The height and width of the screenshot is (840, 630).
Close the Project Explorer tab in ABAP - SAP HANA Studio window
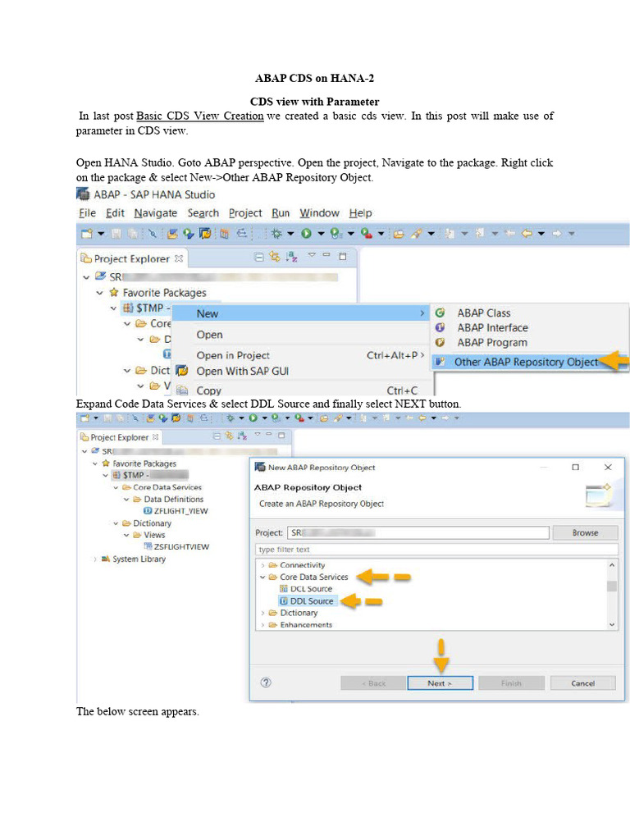(x=179, y=258)
